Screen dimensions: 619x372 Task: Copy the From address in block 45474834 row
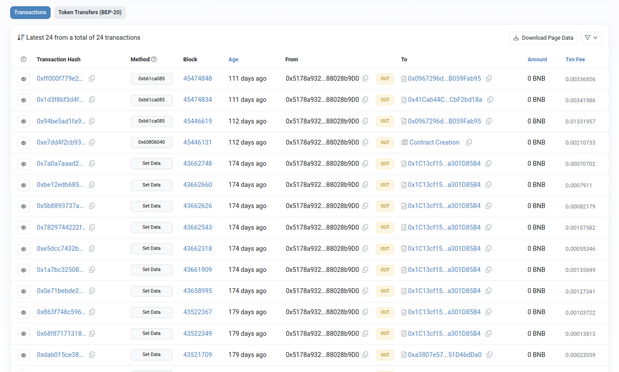coord(365,100)
